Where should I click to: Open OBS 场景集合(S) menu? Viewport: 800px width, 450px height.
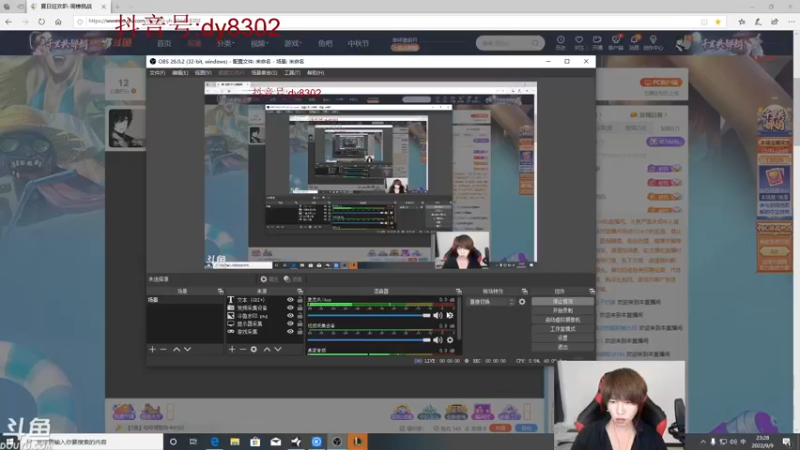pos(264,73)
